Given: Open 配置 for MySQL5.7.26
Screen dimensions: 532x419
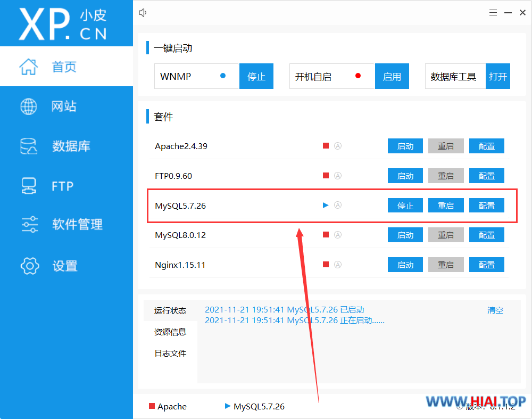Looking at the screenshot, I should click(487, 206).
